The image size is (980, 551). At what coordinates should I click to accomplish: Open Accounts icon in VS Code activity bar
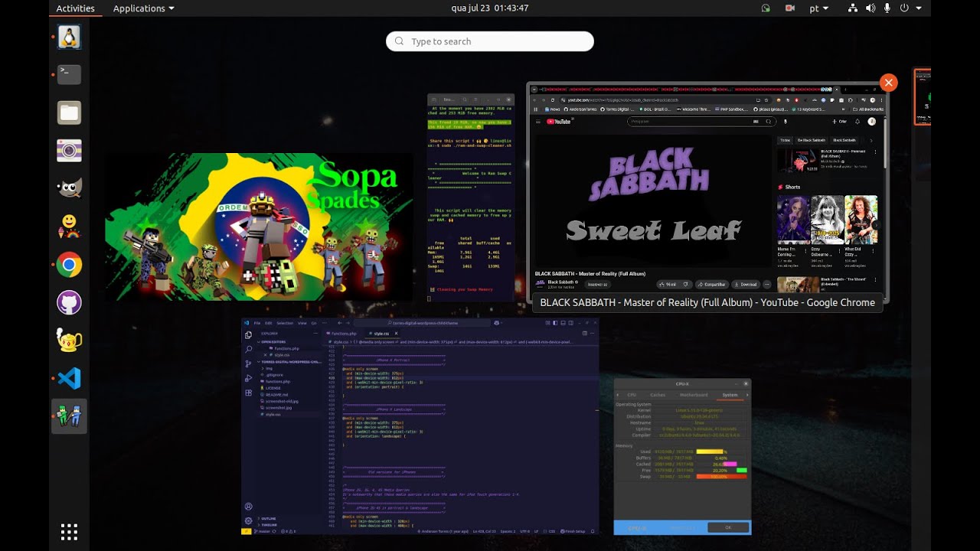[x=248, y=507]
